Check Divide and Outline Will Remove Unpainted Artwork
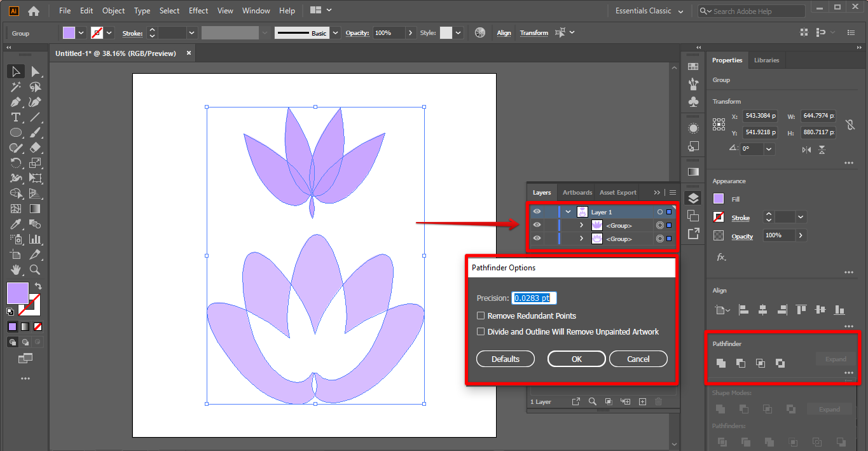Image resolution: width=868 pixels, height=451 pixels. point(481,331)
